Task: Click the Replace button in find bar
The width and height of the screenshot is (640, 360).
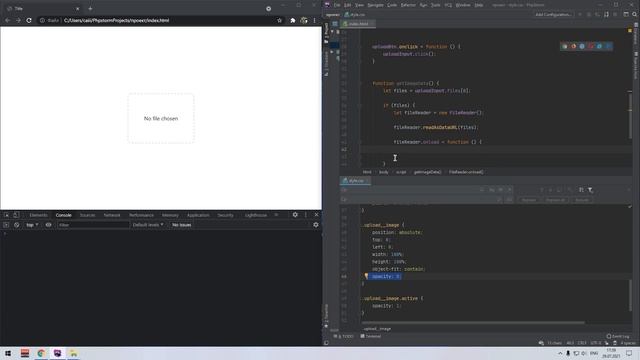Action: click(x=529, y=200)
